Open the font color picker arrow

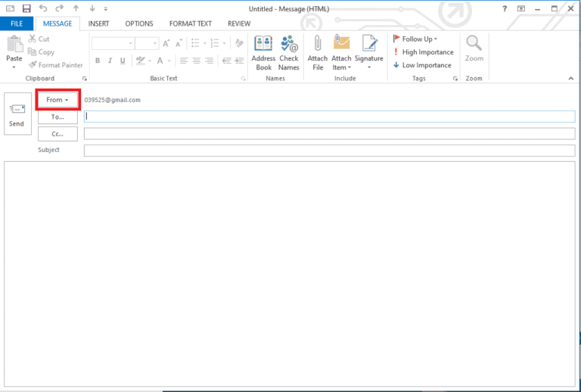(x=169, y=61)
